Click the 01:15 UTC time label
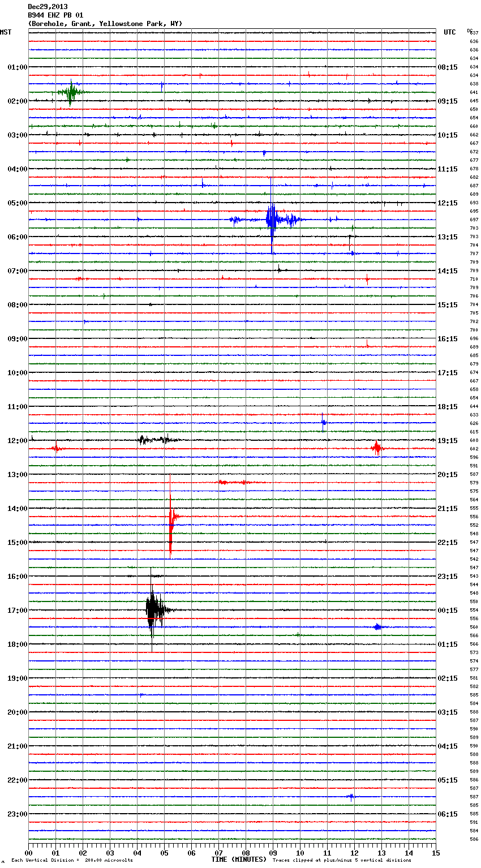This screenshot has width=481, height=868. coord(448,644)
